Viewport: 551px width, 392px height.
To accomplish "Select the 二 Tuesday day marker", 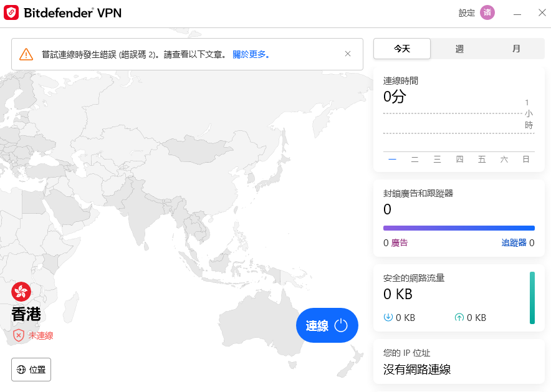I will (414, 160).
